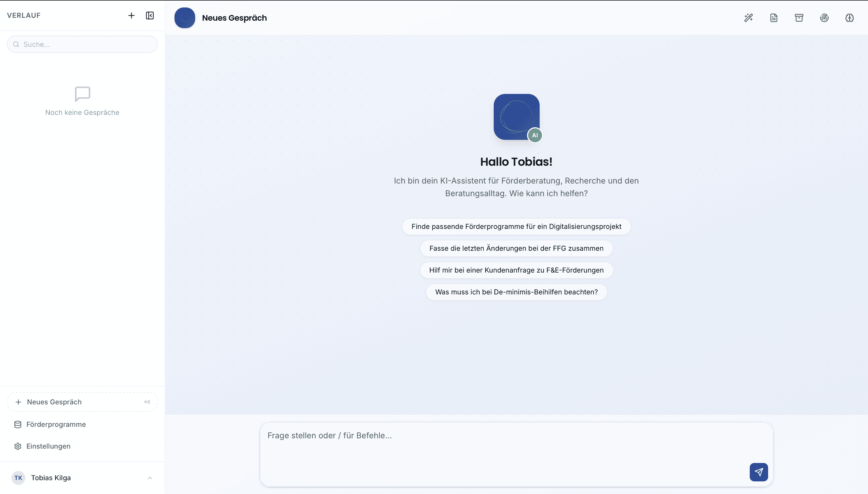Click the magic wand icon in header
This screenshot has height=494, width=868.
(x=748, y=18)
